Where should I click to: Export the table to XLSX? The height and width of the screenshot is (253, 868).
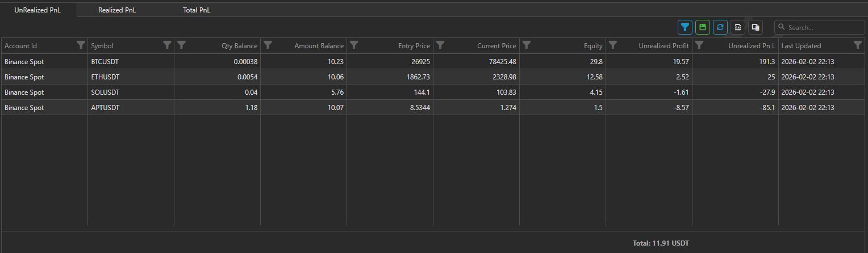click(738, 27)
